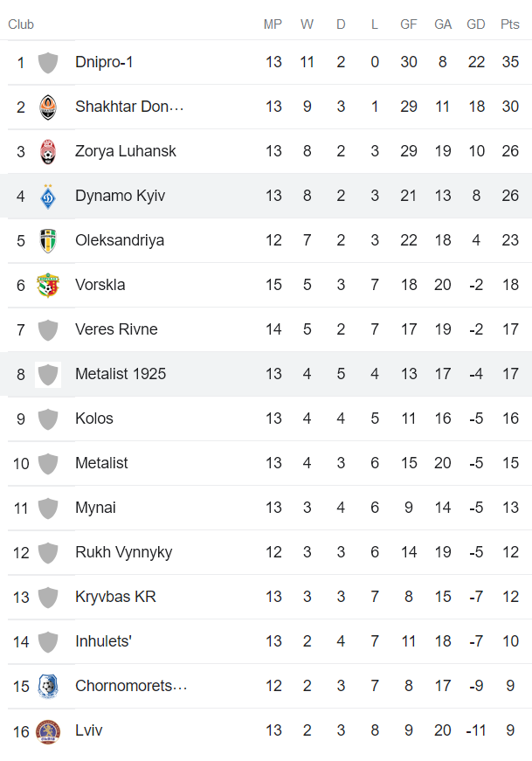Screen dimensions: 532x761
Task: Sort the table by Pts column
Action: point(509,24)
